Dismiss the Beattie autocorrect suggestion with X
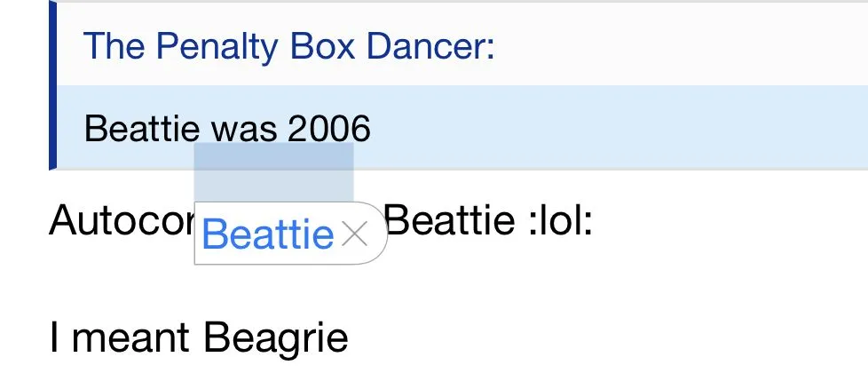This screenshot has width=868, height=381. pyautogui.click(x=355, y=234)
